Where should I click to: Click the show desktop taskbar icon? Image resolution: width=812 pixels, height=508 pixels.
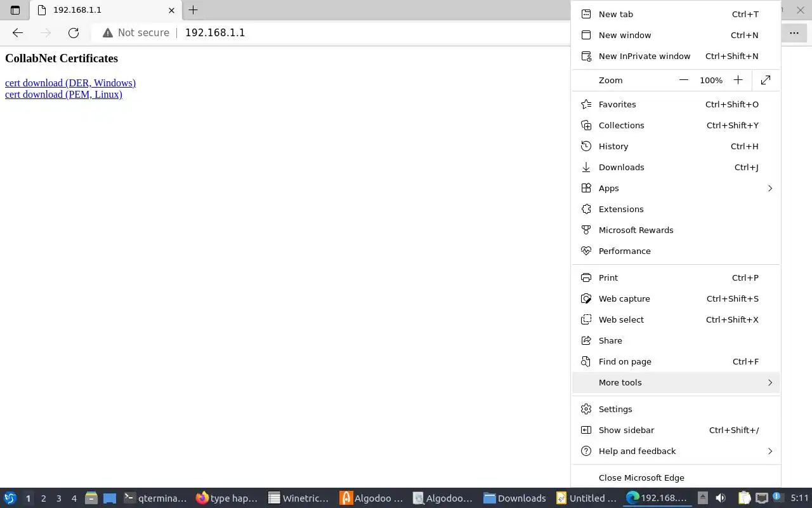click(x=110, y=498)
